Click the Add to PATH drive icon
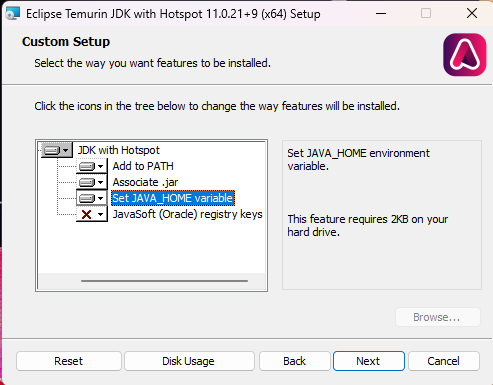 click(87, 166)
